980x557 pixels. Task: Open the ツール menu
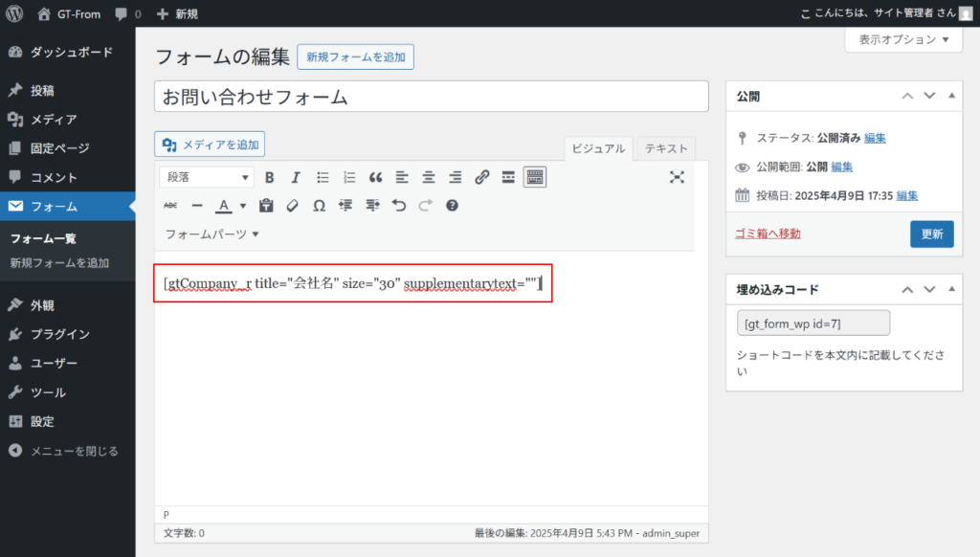pyautogui.click(x=68, y=392)
